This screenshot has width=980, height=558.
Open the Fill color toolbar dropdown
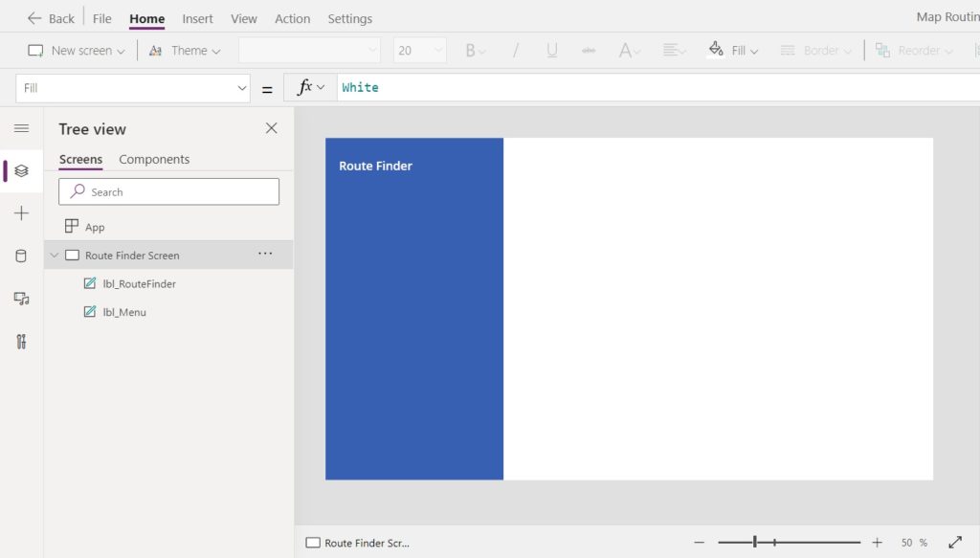pos(734,50)
